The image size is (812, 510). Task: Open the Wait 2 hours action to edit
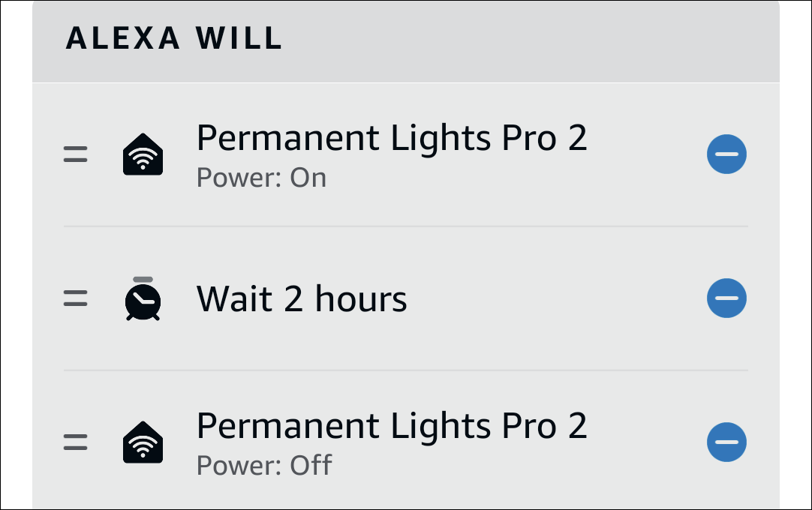pos(302,298)
